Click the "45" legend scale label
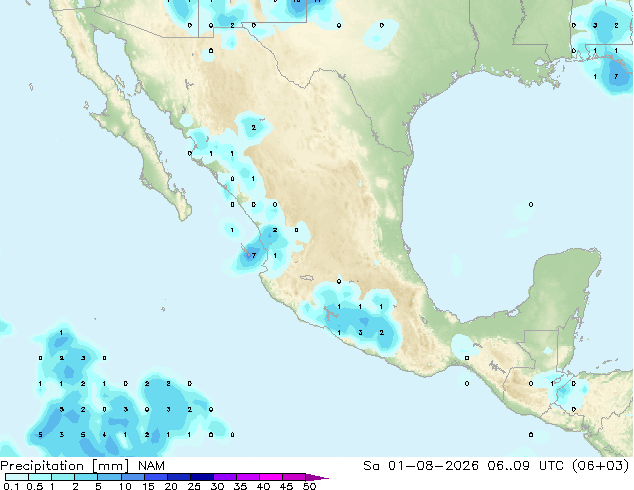Viewport: 634px width, 490px height. pos(286,486)
